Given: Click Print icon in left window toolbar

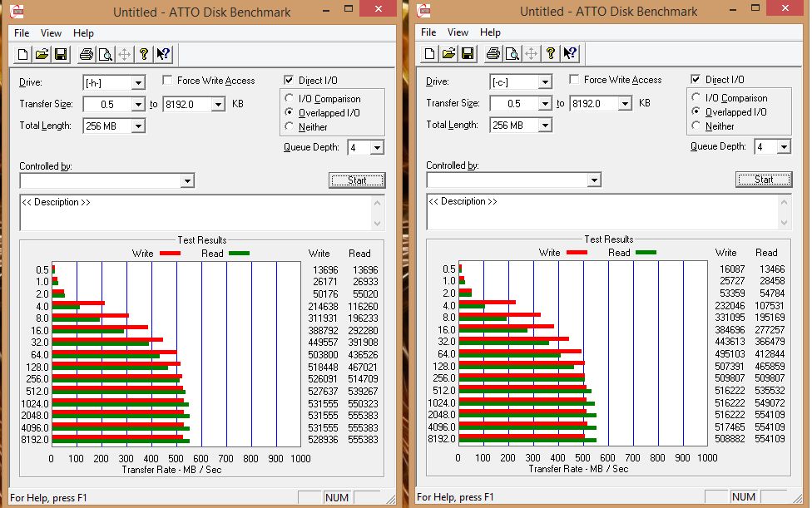Looking at the screenshot, I should [86, 54].
